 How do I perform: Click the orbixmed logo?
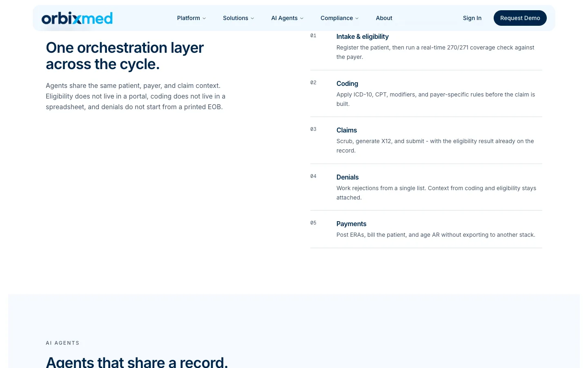(x=77, y=18)
